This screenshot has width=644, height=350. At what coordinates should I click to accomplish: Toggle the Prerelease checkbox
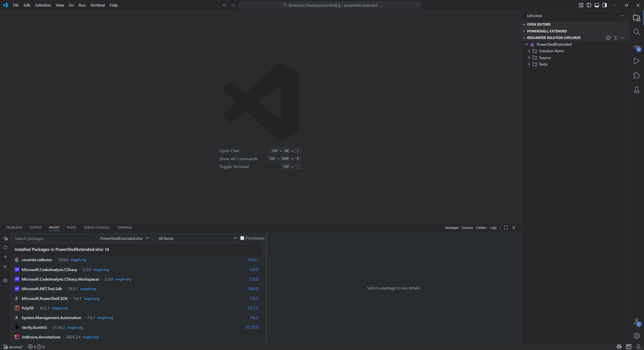242,238
